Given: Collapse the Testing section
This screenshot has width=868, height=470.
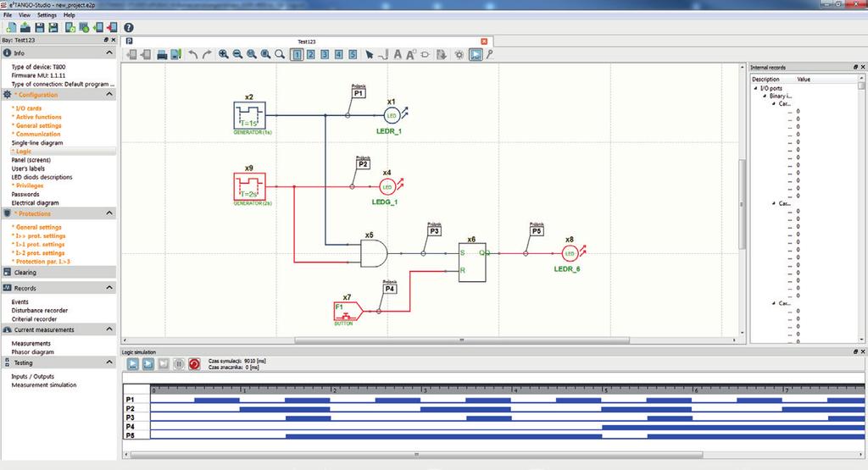Looking at the screenshot, I should click(109, 362).
